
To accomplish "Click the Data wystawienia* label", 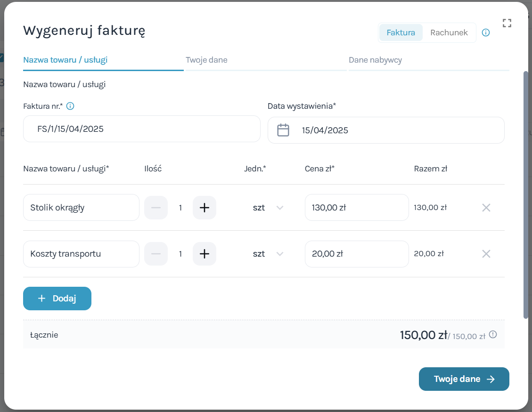I will pos(302,106).
